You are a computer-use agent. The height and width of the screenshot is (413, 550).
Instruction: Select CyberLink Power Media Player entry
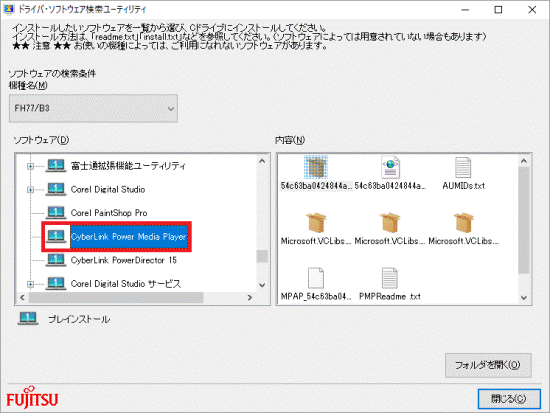128,237
